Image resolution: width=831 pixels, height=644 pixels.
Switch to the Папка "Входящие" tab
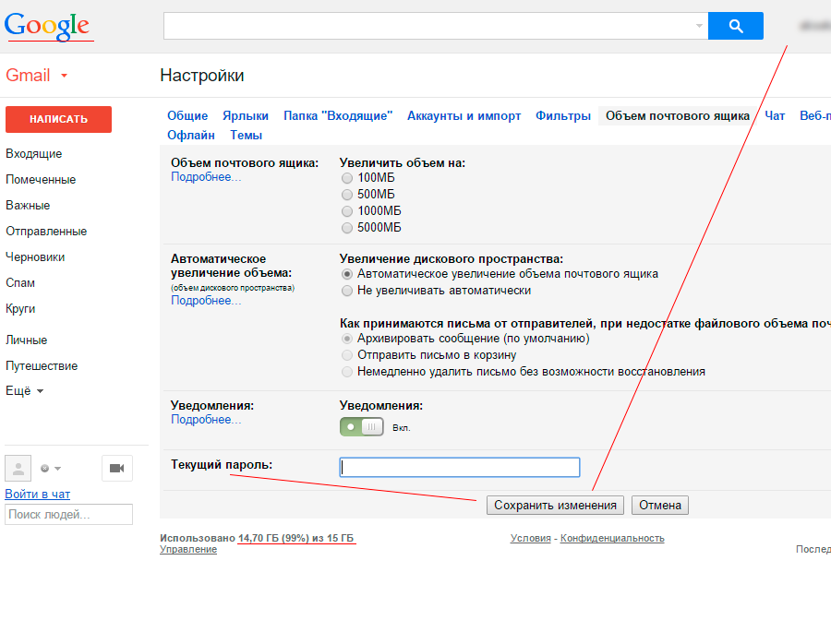tap(338, 116)
